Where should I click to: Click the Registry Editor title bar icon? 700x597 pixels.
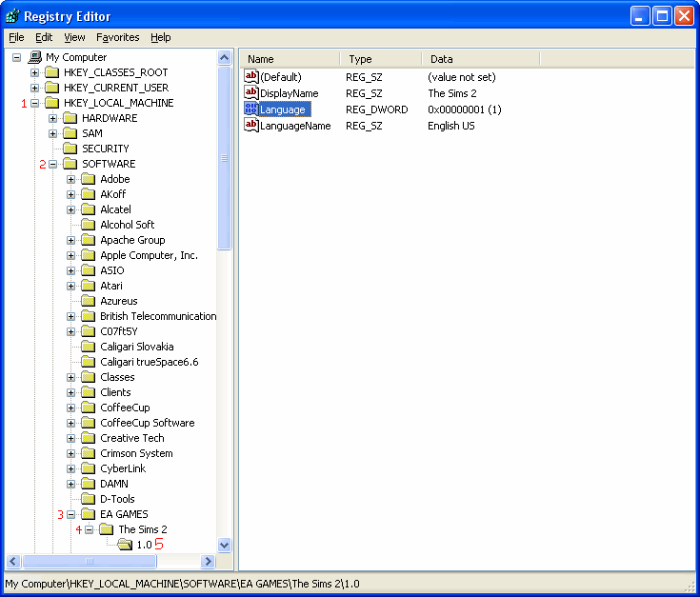click(x=13, y=16)
